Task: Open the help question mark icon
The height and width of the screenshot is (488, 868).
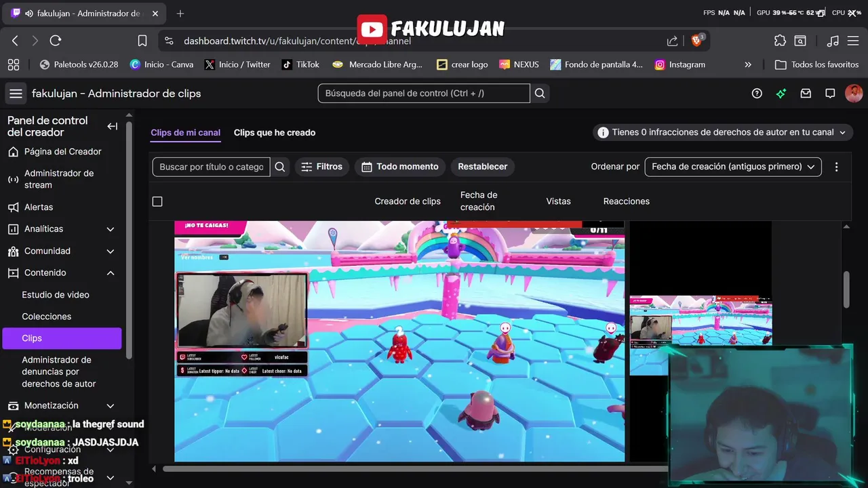Action: click(757, 94)
